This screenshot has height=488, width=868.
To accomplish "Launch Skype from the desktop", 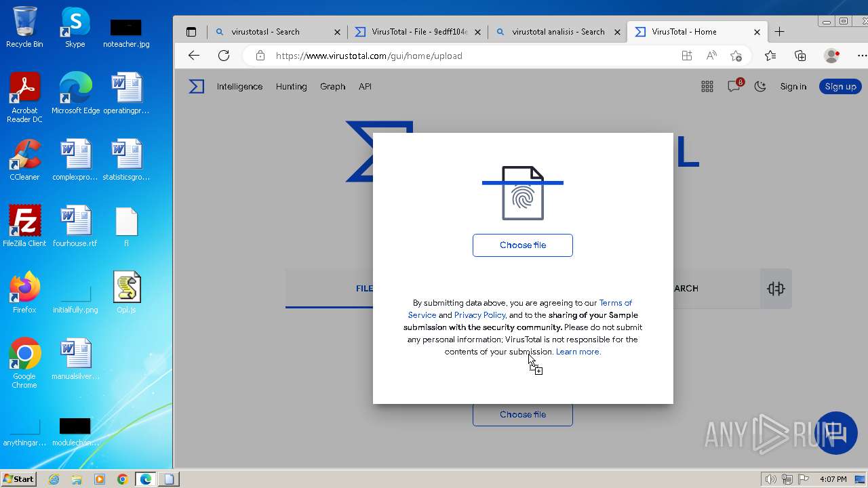I will (75, 27).
